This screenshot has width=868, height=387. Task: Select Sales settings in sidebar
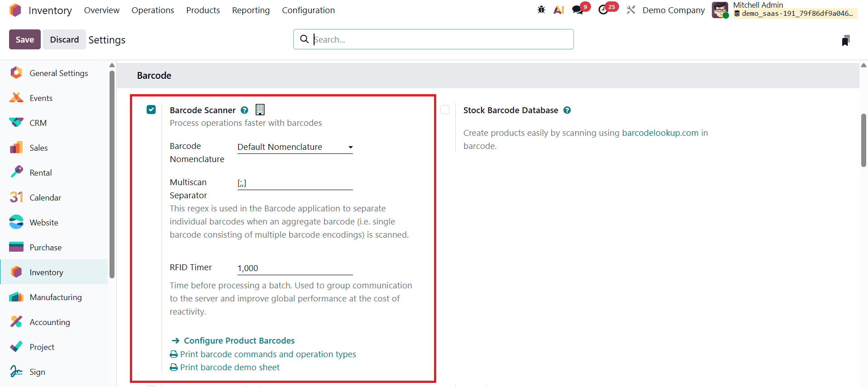click(54, 148)
